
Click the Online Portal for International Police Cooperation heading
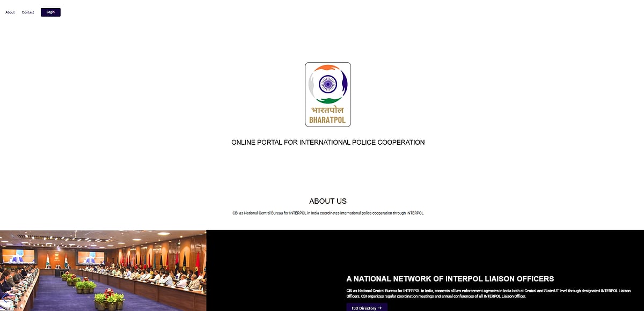[328, 143]
